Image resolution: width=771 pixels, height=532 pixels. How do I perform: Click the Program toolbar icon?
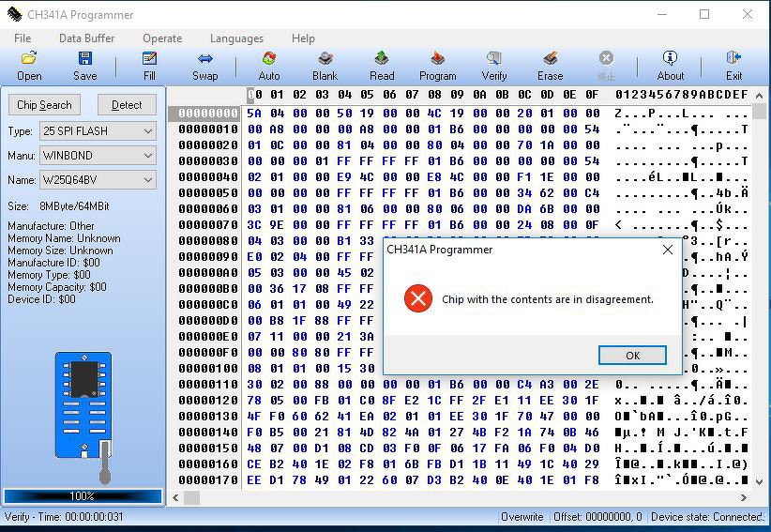click(438, 66)
